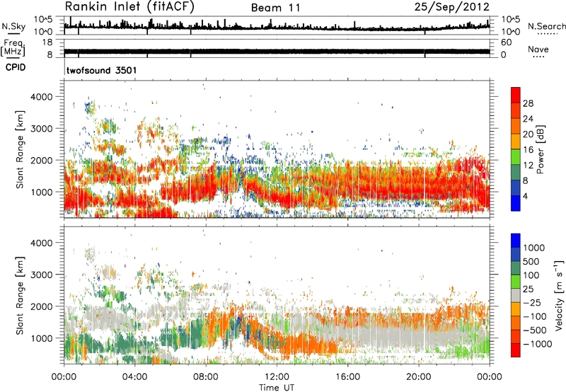
Task: Click the '28' label on power colorbar
Action: (528, 103)
